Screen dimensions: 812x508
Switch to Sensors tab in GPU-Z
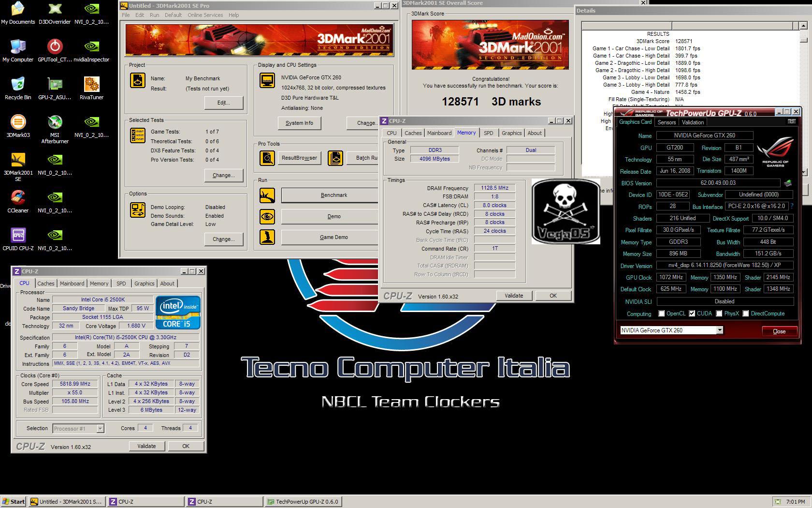click(667, 122)
